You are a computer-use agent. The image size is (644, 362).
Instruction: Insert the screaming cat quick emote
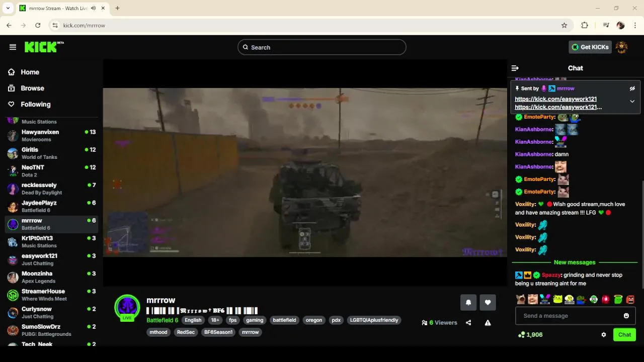click(x=521, y=299)
